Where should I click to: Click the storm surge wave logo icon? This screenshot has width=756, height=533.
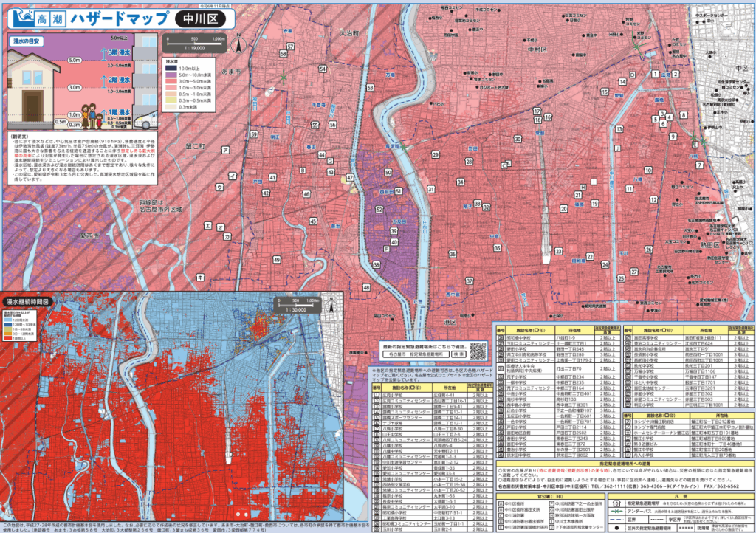pyautogui.click(x=24, y=16)
